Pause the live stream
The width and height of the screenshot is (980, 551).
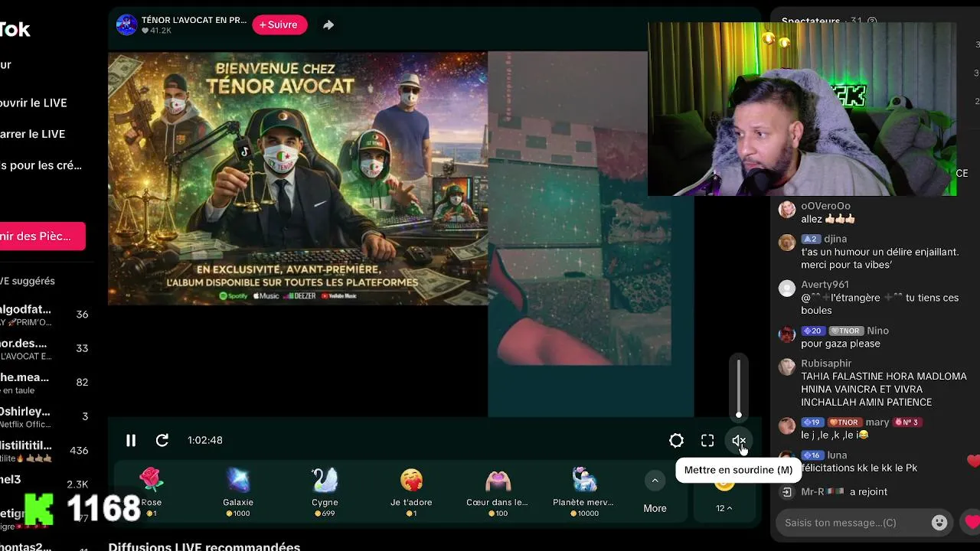tap(131, 440)
